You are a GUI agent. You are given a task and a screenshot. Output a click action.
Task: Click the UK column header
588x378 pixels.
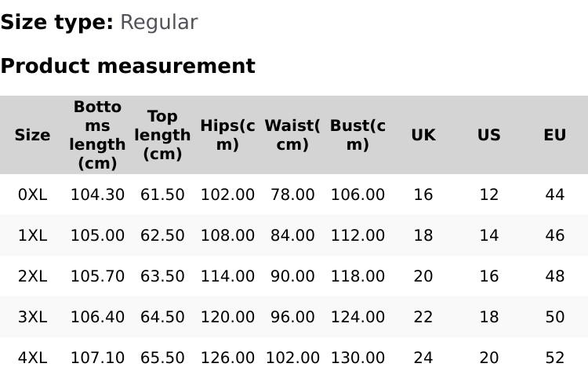[423, 135]
